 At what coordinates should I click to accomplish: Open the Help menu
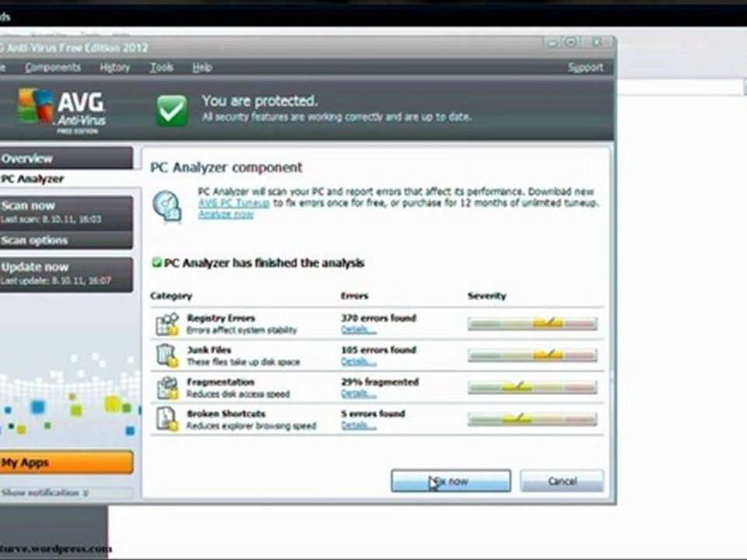pos(202,67)
